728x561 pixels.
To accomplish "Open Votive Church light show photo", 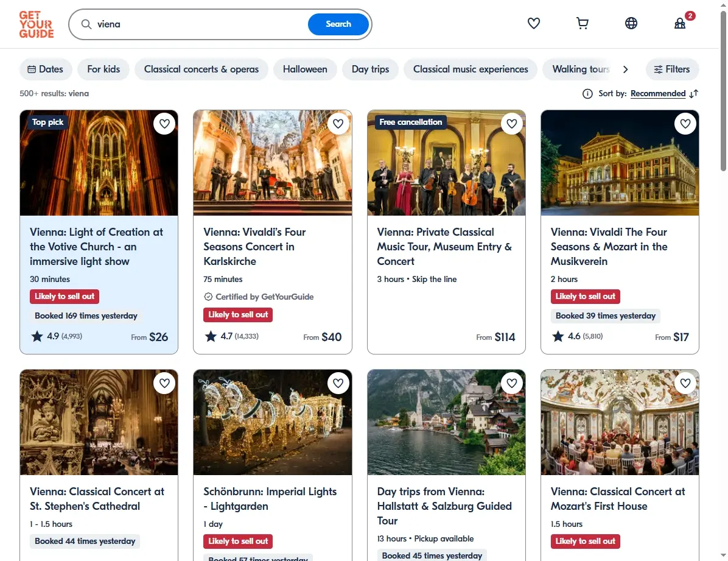I will [x=99, y=163].
